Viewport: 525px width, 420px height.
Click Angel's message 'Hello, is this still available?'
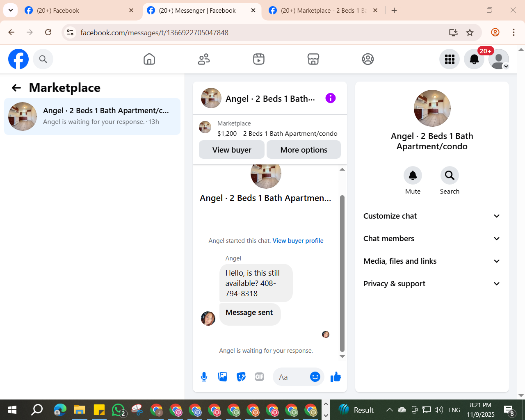pos(256,283)
